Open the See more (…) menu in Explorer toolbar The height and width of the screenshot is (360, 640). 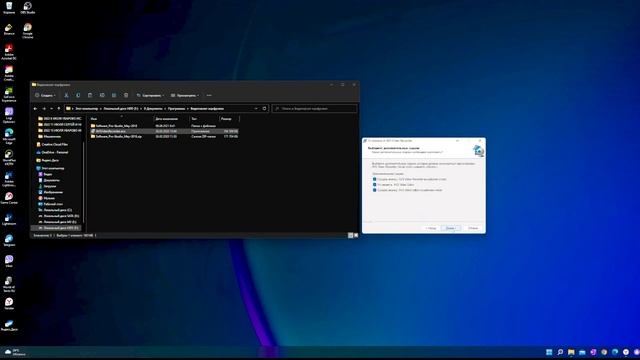pyautogui.click(x=209, y=95)
